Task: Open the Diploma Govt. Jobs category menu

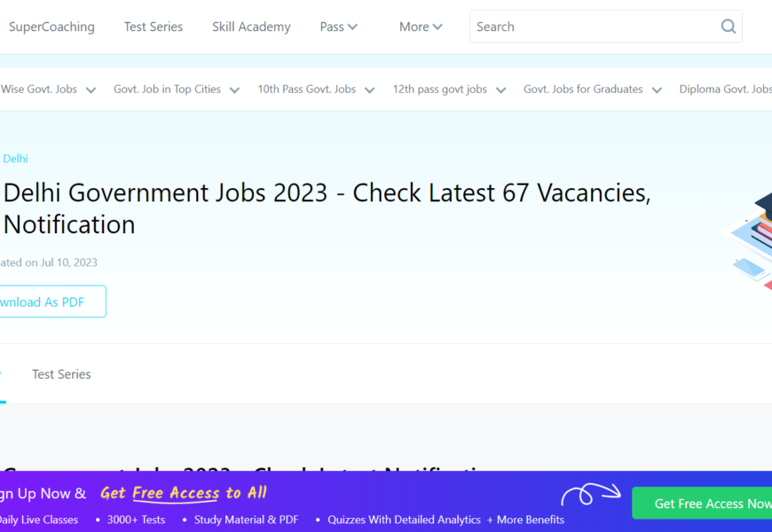Action: click(725, 90)
